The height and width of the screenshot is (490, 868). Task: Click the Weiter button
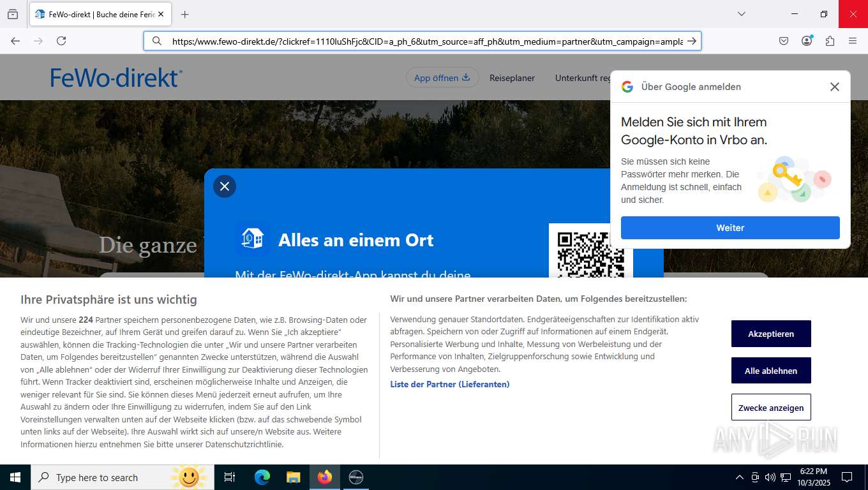pyautogui.click(x=730, y=228)
